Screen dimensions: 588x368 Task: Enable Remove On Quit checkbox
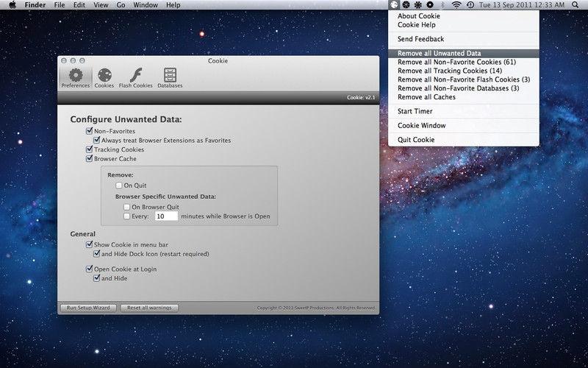click(x=119, y=185)
